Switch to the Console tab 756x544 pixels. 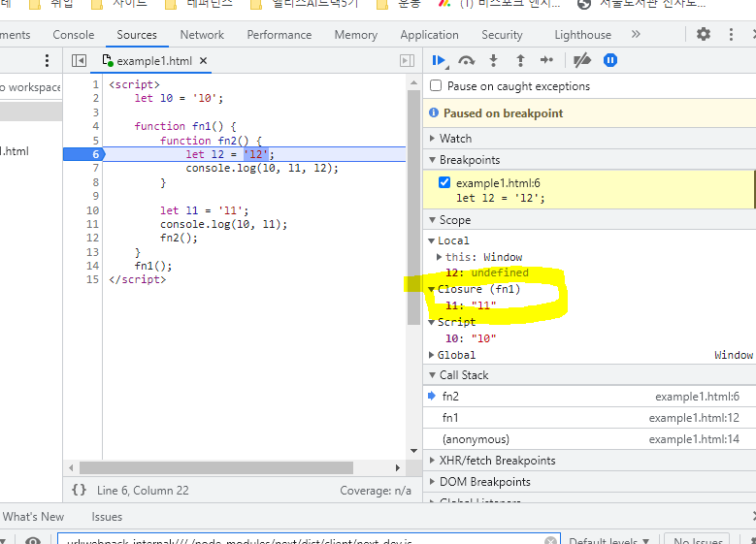(x=74, y=35)
